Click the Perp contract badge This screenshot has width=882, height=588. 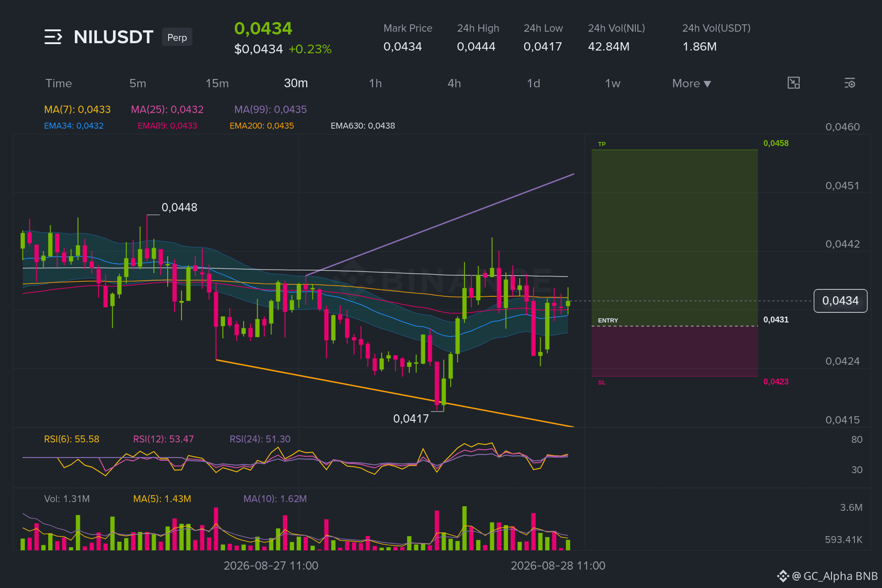pos(177,37)
